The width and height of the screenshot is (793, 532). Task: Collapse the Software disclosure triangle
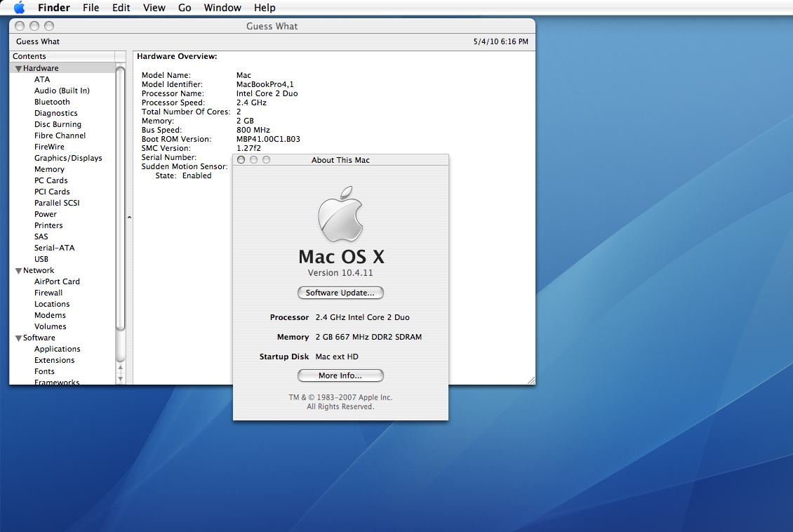[x=18, y=338]
